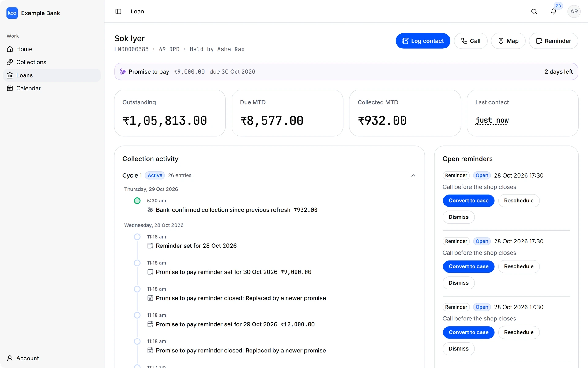Click icon beside 29 Oct 2026 promise reminder
The height and width of the screenshot is (368, 588).
click(x=150, y=324)
